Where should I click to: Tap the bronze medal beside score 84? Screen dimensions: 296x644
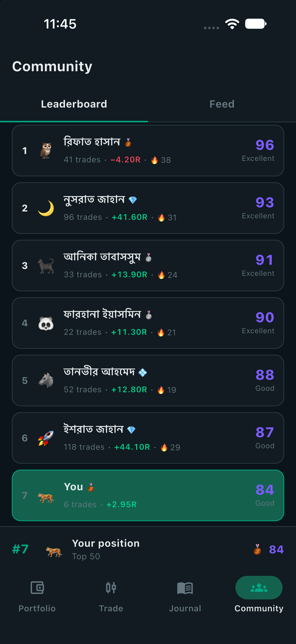[x=257, y=549]
